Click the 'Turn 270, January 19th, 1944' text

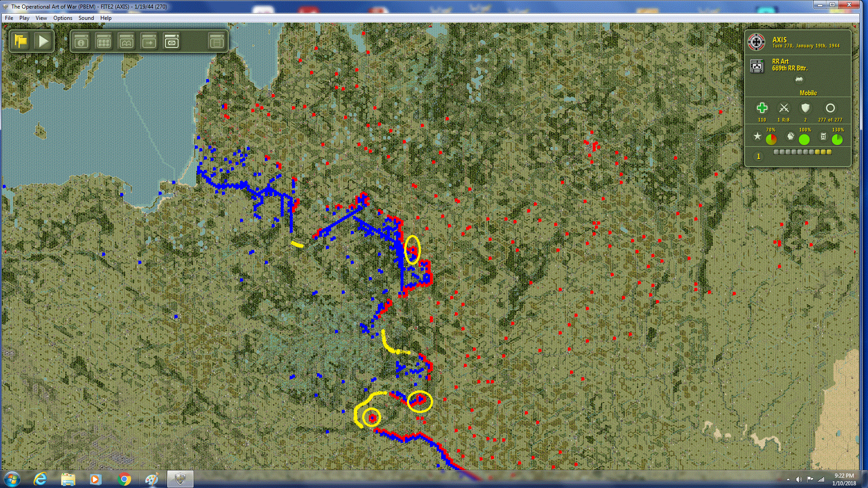[806, 46]
